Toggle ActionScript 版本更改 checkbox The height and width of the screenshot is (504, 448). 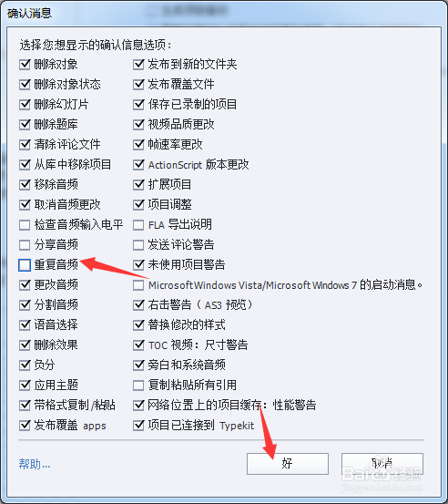(138, 165)
